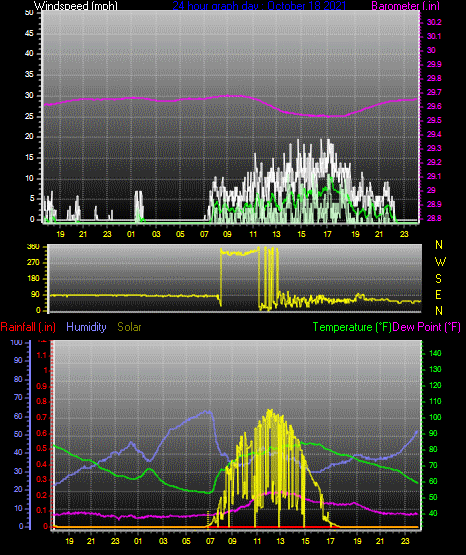The width and height of the screenshot is (466, 555).
Task: Click the S compass letter
Action: 438,279
